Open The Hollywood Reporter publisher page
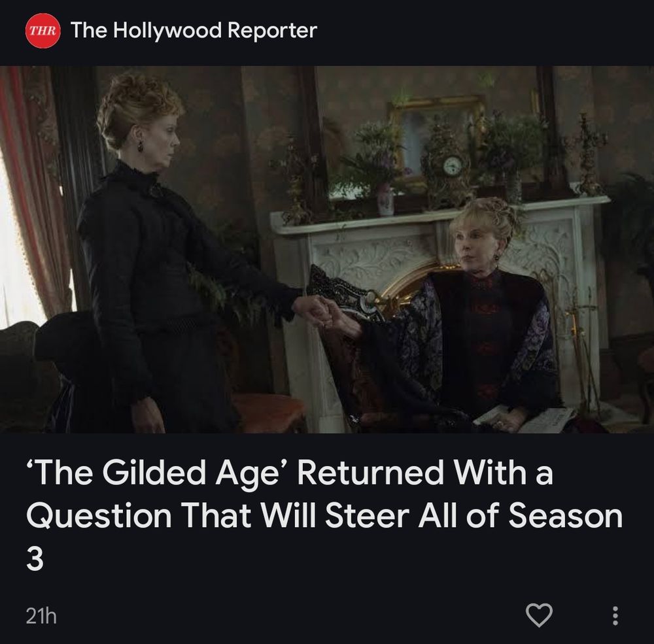 click(x=194, y=30)
